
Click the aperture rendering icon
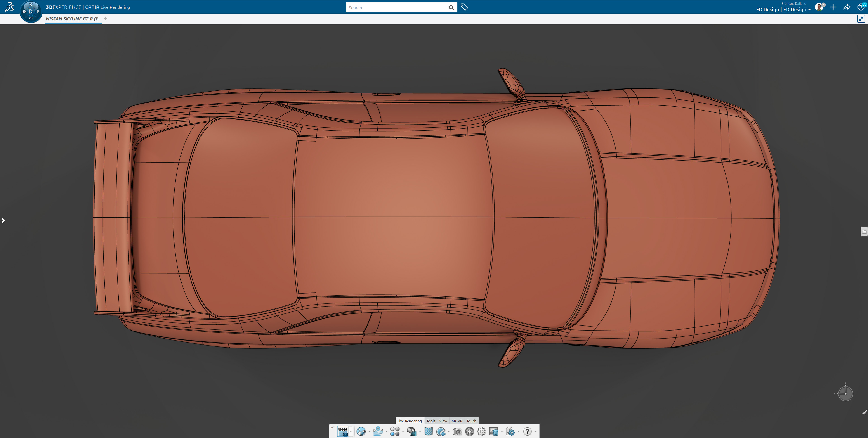point(470,432)
